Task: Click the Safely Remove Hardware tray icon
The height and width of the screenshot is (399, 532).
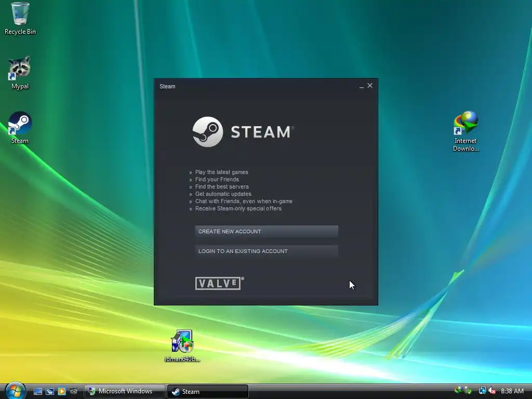Action: pos(468,391)
